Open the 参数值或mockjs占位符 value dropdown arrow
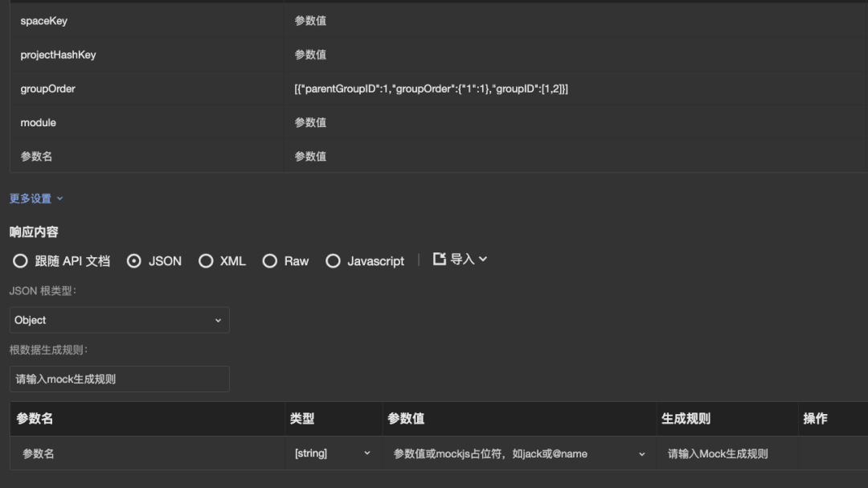This screenshot has height=488, width=868. (x=641, y=454)
